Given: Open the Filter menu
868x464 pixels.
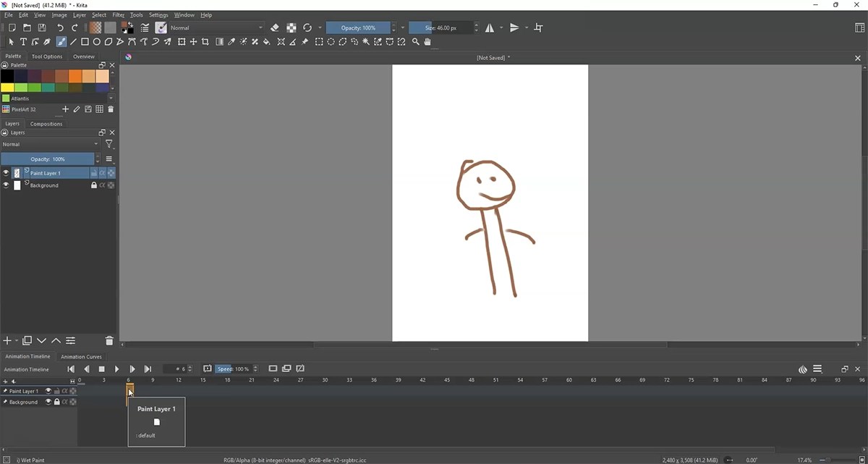Looking at the screenshot, I should point(118,14).
